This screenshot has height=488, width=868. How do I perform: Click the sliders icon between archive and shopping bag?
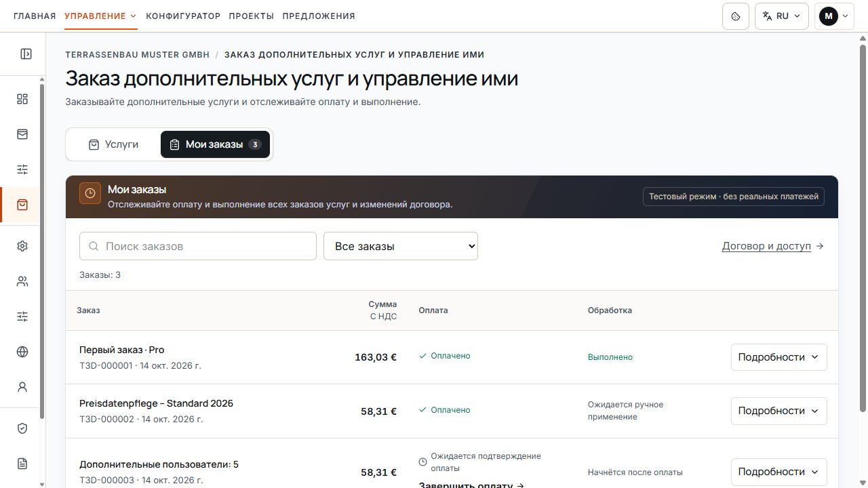(22, 169)
